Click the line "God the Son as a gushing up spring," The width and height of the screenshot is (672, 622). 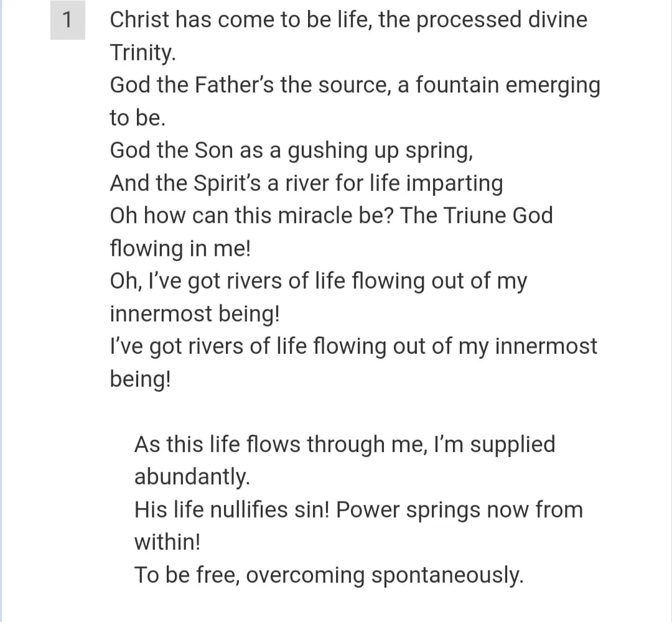coord(291,151)
